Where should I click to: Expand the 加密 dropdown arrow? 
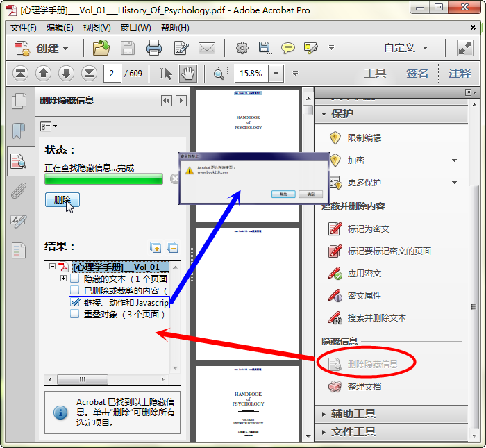(455, 160)
